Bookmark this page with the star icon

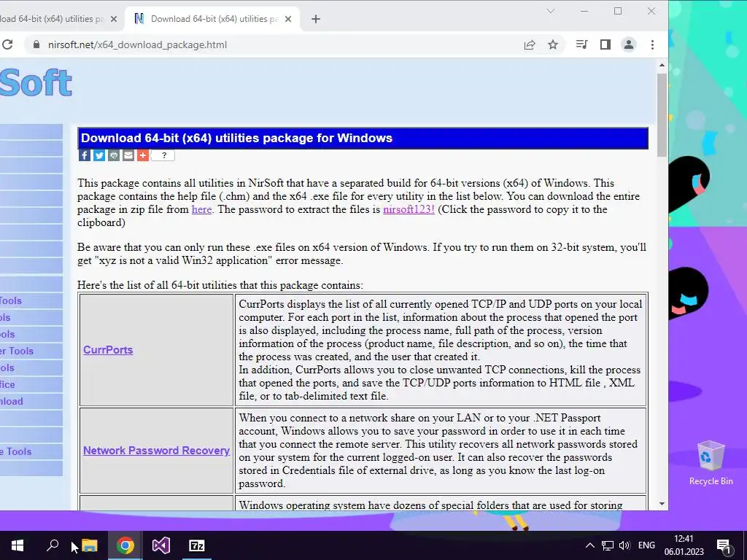tap(553, 44)
